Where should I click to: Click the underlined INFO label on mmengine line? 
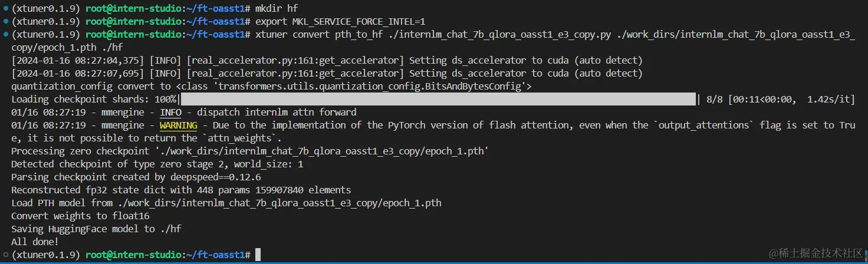tap(170, 113)
